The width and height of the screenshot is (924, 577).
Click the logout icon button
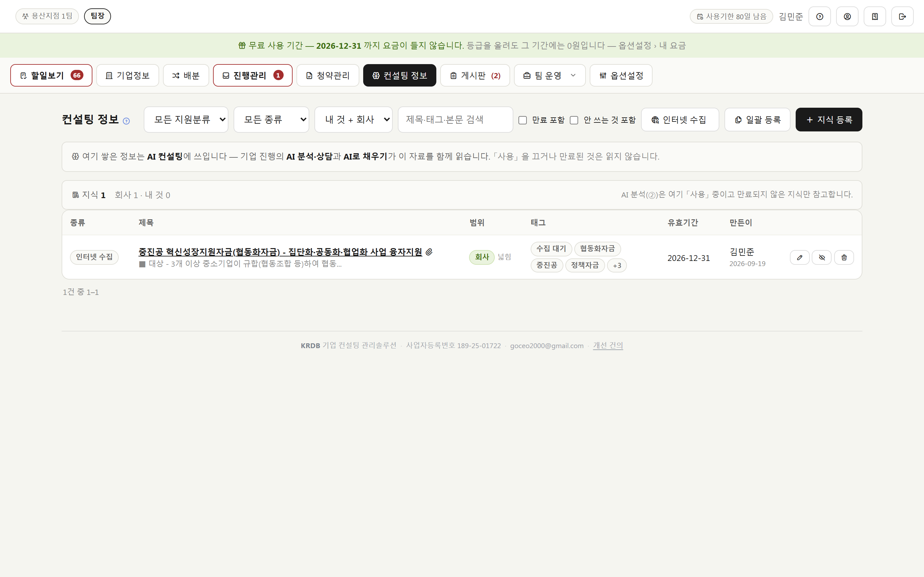click(x=902, y=16)
